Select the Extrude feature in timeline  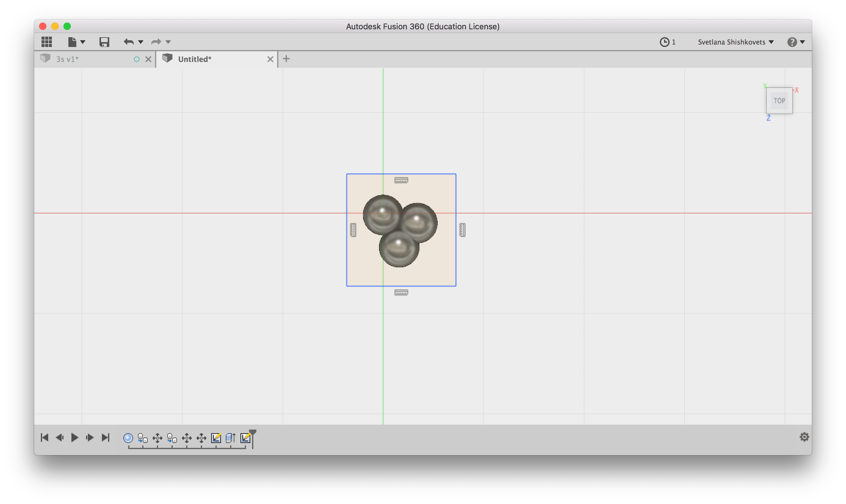(x=230, y=438)
